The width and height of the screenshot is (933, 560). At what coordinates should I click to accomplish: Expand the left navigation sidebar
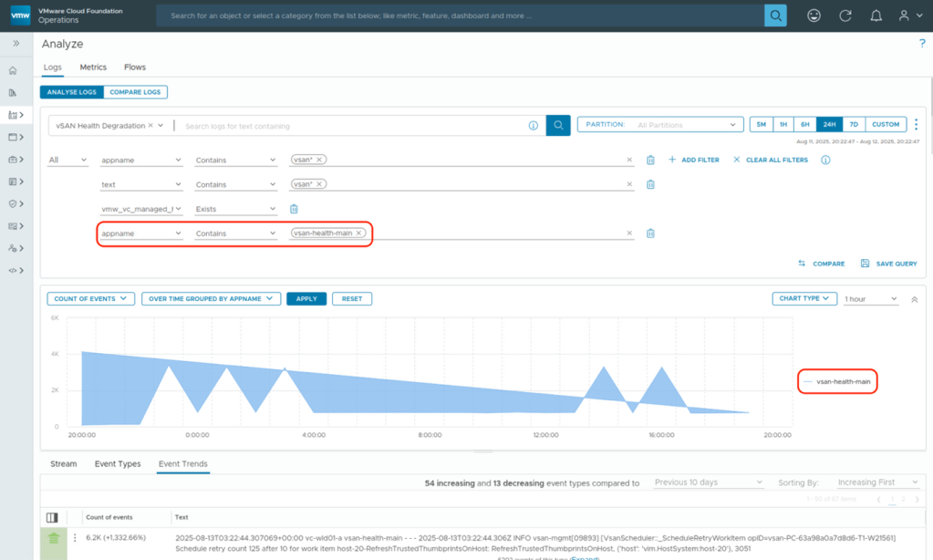coord(16,43)
